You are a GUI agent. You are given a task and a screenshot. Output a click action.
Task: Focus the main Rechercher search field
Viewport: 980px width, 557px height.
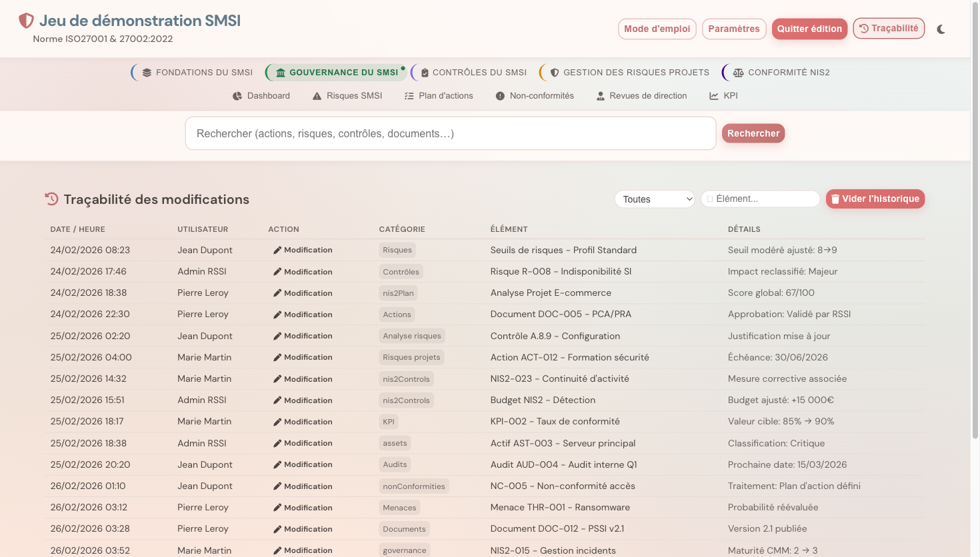click(x=450, y=133)
